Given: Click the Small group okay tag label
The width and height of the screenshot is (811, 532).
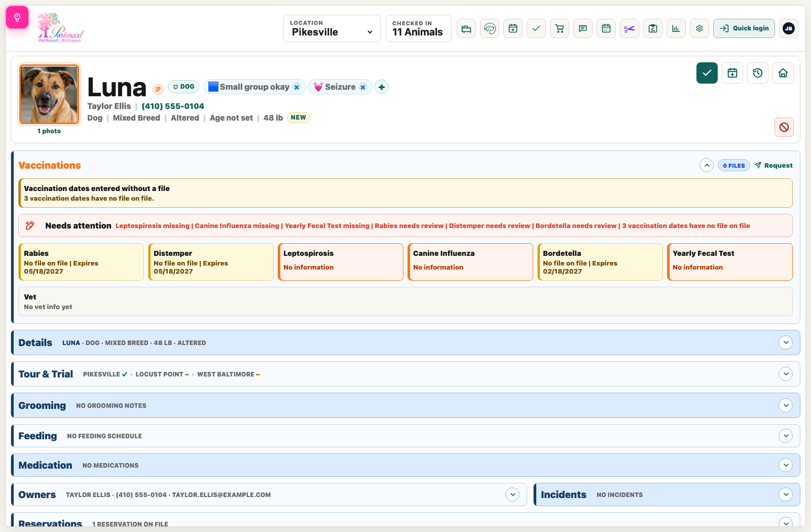Looking at the screenshot, I should point(254,87).
